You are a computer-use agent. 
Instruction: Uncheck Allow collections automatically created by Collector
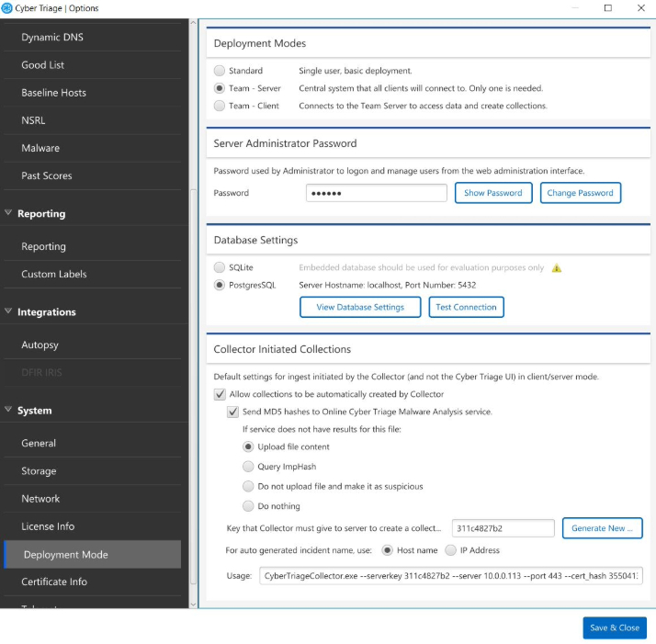click(x=220, y=394)
